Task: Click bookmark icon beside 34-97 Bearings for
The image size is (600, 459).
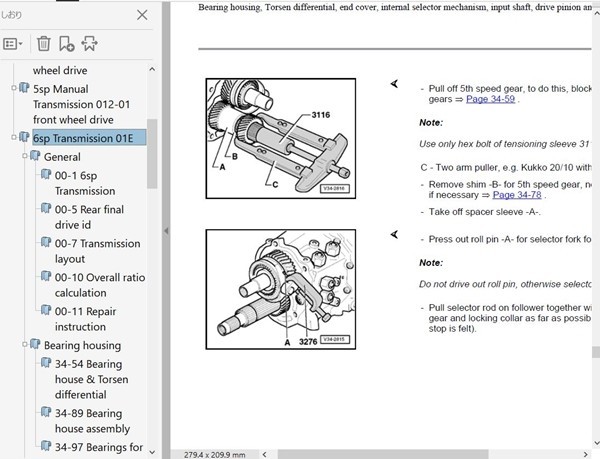Action: tap(46, 446)
